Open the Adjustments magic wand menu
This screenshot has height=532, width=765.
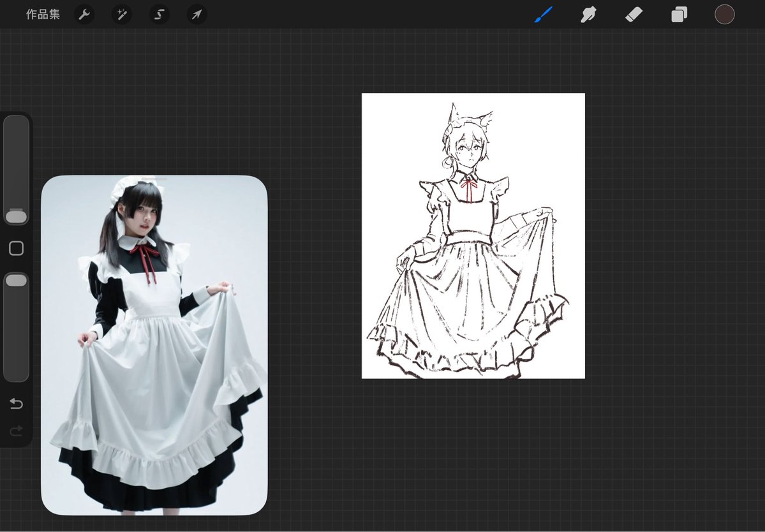coord(121,15)
